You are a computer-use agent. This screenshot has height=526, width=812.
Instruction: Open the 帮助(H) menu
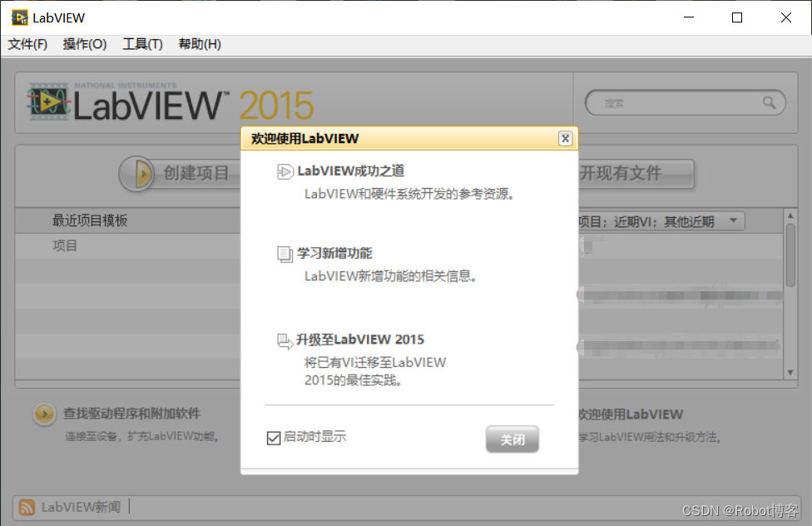pos(199,44)
